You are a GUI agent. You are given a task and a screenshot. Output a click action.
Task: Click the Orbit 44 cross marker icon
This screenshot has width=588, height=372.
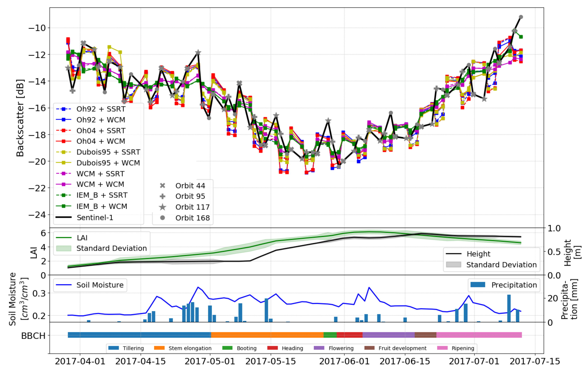pyautogui.click(x=162, y=186)
